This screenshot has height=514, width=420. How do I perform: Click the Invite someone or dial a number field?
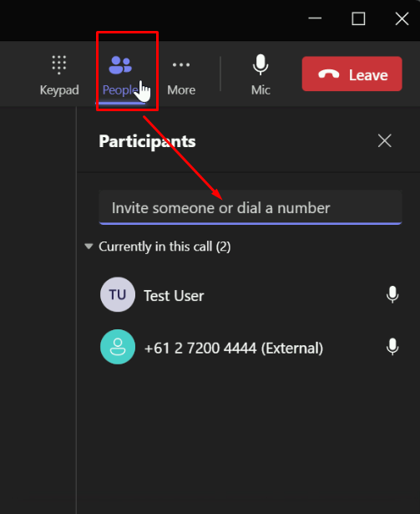(250, 207)
